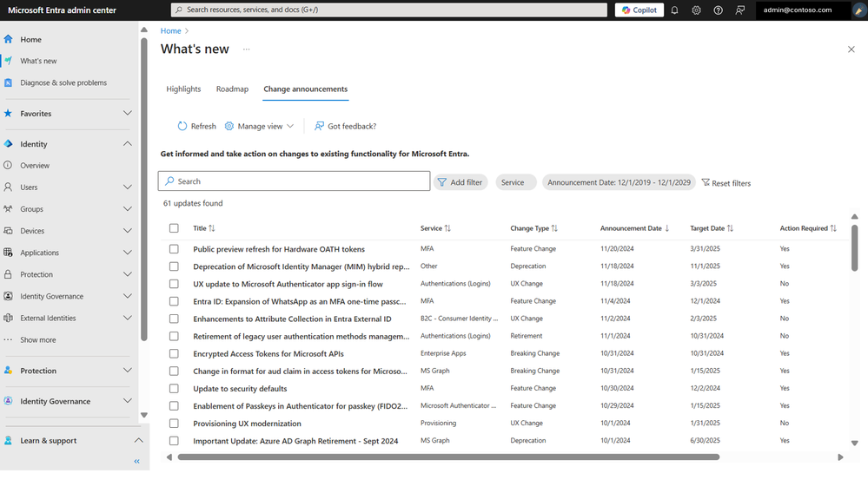
Task: Click the user avatar icon
Action: coord(858,10)
